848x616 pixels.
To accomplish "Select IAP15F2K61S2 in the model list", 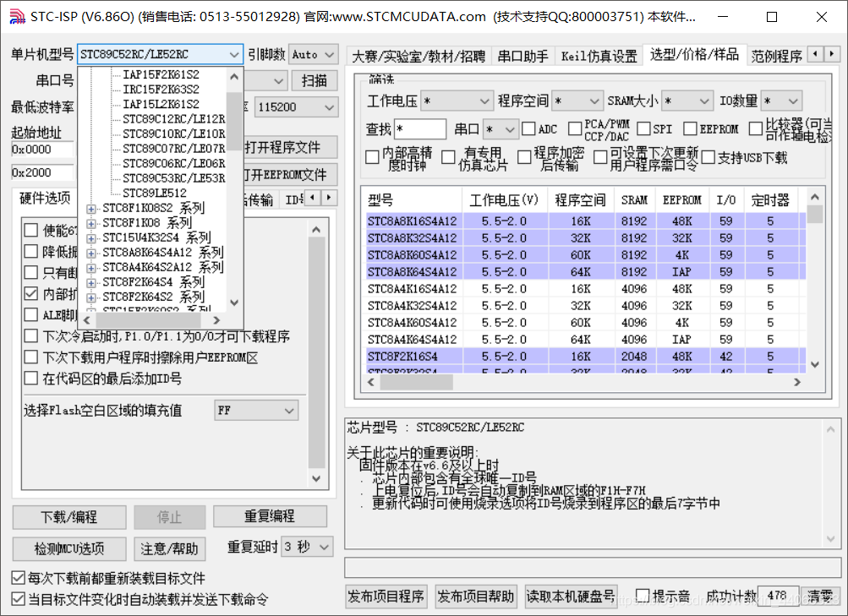I will click(x=161, y=74).
